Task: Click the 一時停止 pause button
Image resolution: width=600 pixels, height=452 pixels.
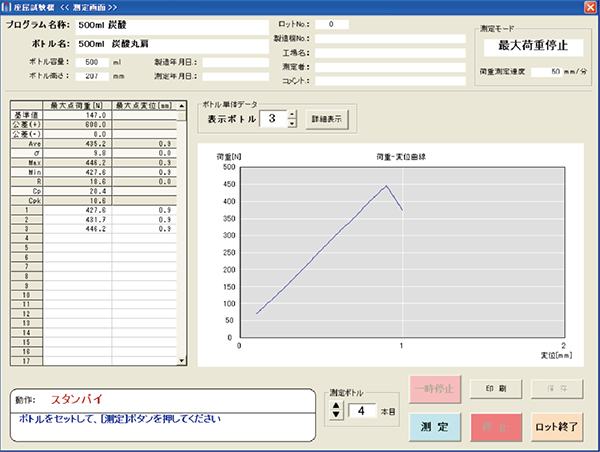Action: click(x=435, y=389)
